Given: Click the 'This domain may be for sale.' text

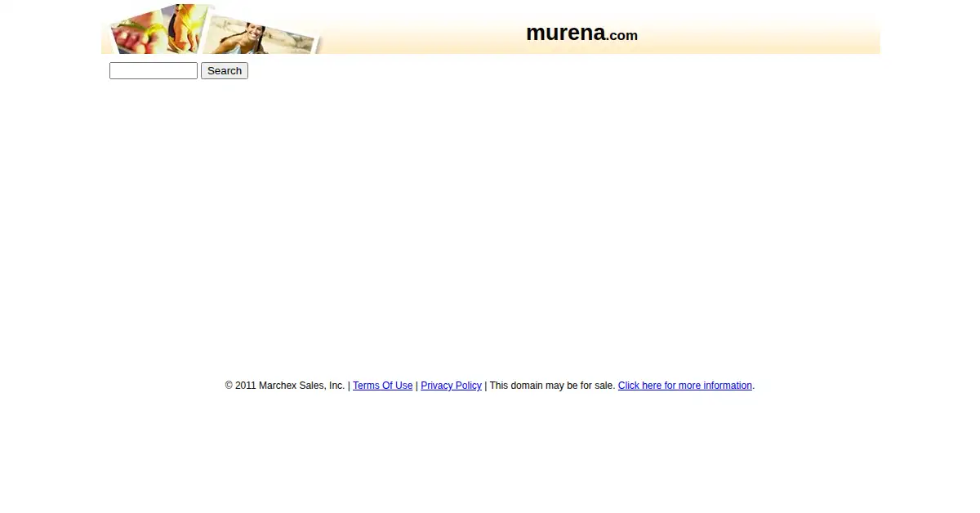Looking at the screenshot, I should pos(552,386).
